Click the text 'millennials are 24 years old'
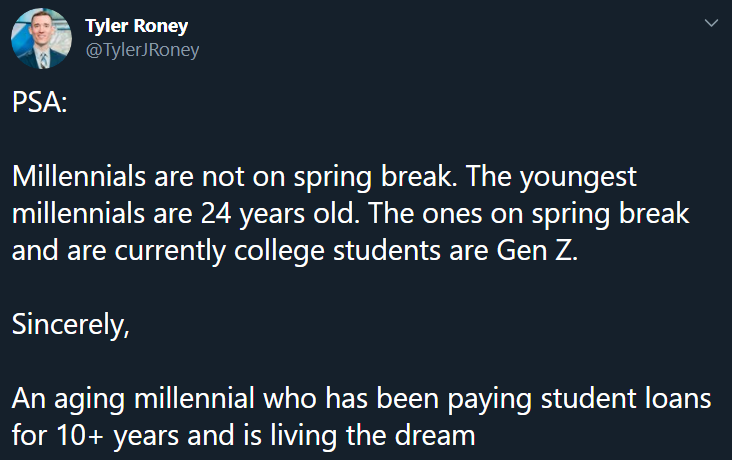Screen dimensions: 732x460 (186, 214)
